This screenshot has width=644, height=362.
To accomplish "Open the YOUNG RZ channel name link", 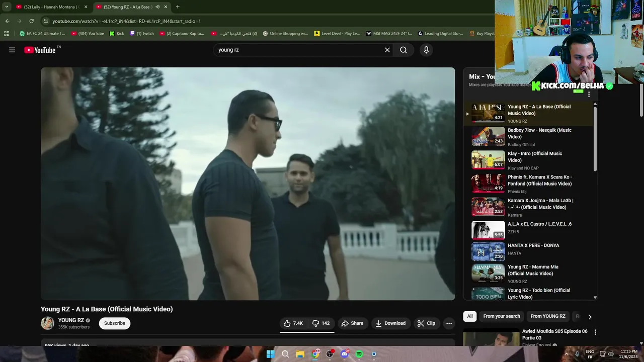I will (71, 320).
